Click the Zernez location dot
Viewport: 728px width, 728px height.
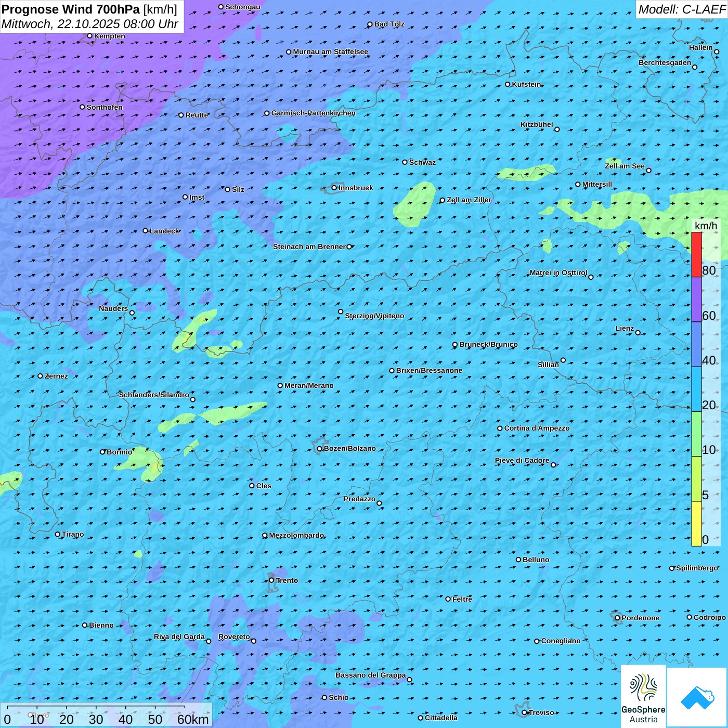(x=40, y=376)
